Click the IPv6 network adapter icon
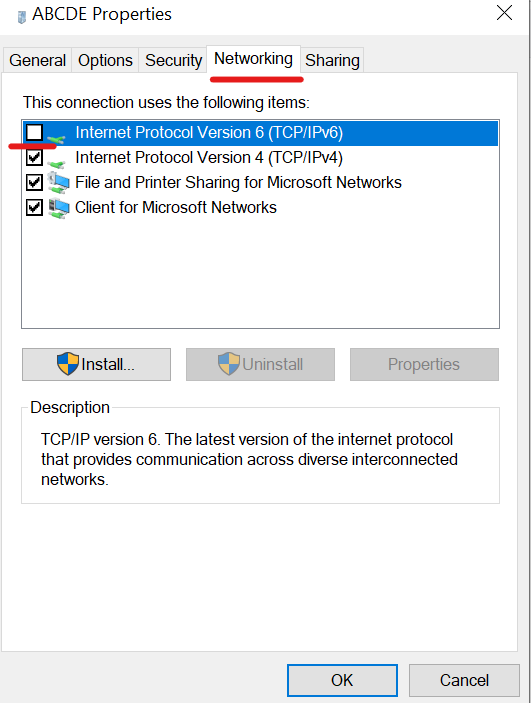This screenshot has width=531, height=703. 57,137
